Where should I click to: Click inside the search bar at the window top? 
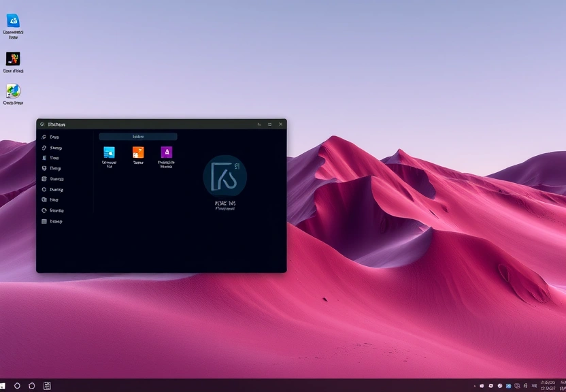click(138, 136)
